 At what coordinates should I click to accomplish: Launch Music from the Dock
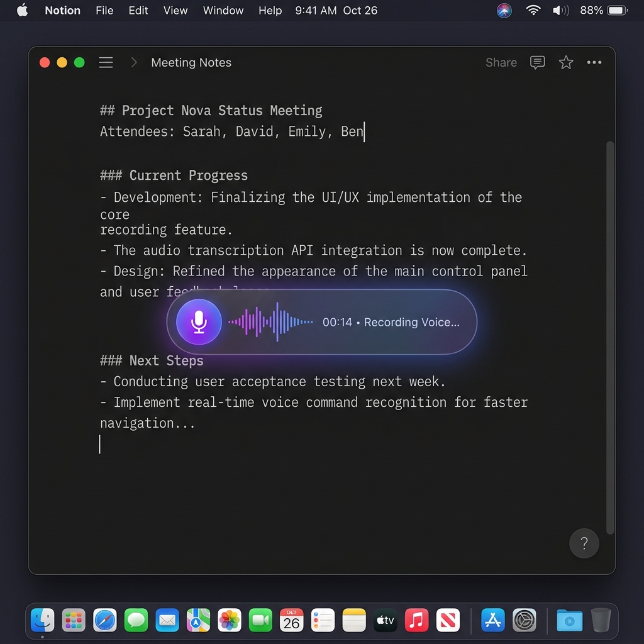(416, 620)
